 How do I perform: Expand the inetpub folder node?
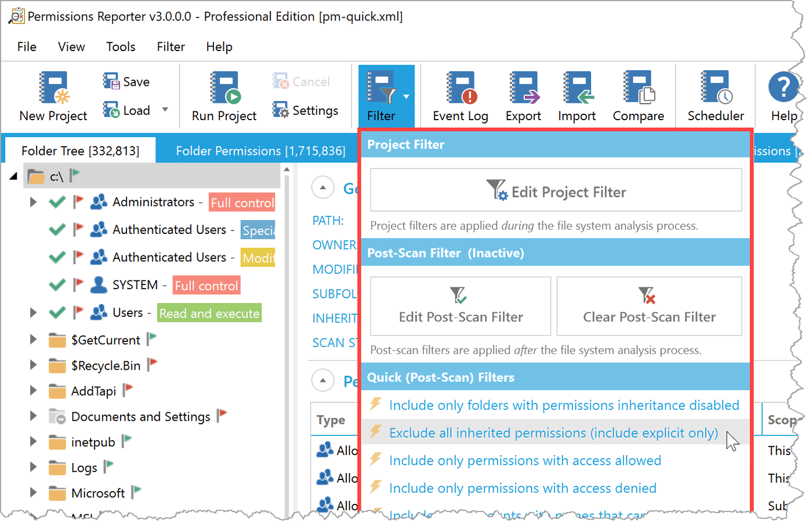pyautogui.click(x=33, y=442)
